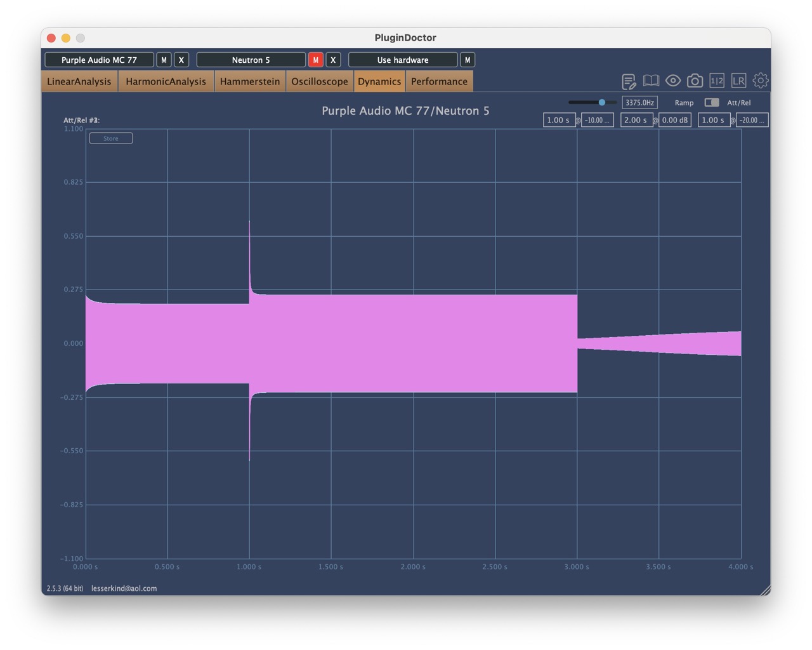Click the X bypass toggle for Purple Audio MC 77
This screenshot has width=812, height=650.
pos(181,60)
